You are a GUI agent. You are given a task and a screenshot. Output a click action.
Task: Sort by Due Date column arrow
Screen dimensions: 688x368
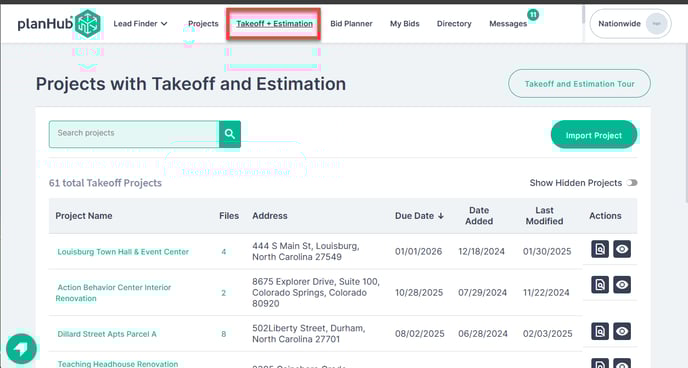point(441,216)
